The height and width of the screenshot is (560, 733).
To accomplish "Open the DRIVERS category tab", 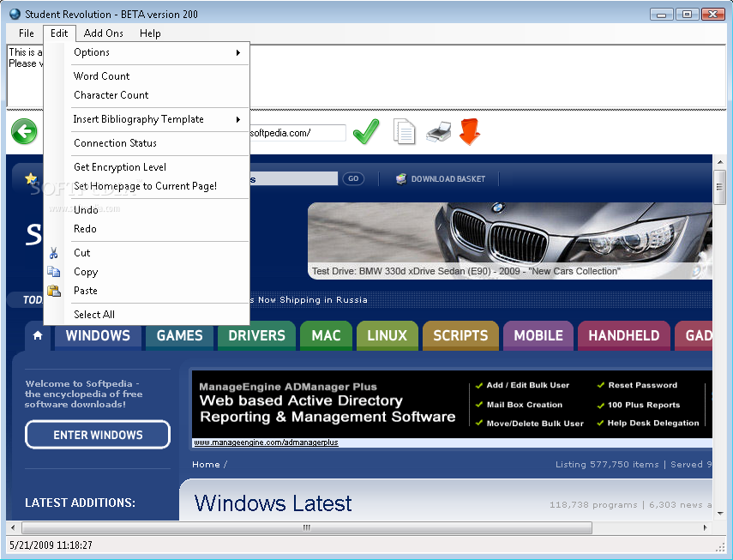I will click(x=256, y=335).
